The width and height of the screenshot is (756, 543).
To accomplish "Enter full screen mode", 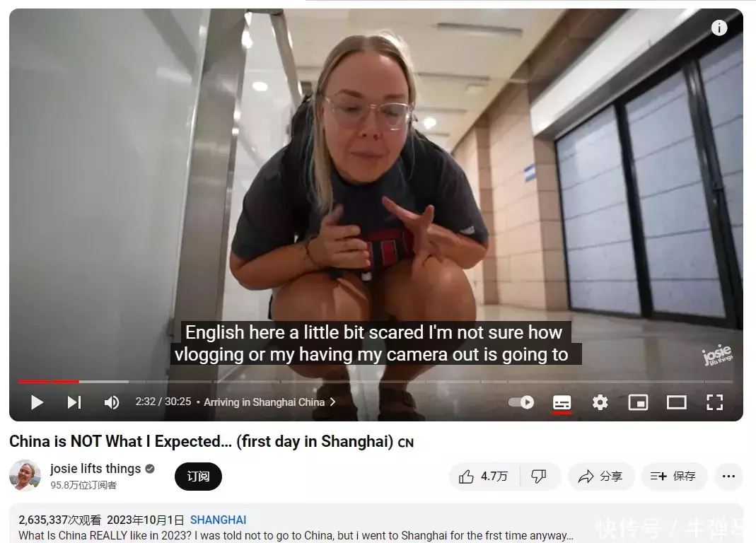I will coord(714,402).
